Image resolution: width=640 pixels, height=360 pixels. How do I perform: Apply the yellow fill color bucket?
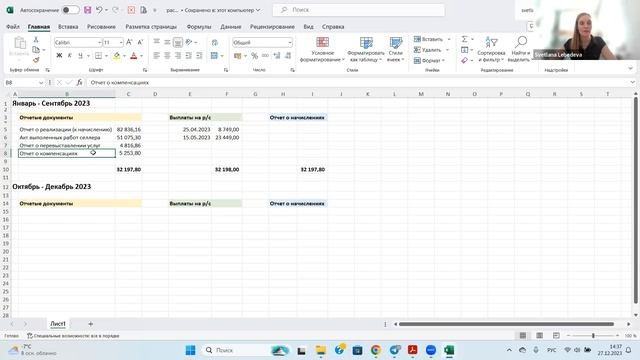tap(117, 56)
